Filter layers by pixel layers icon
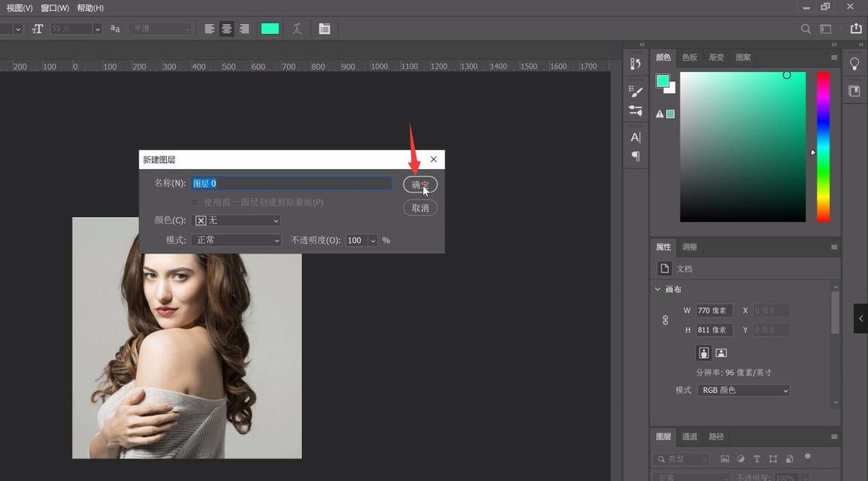 [724, 459]
